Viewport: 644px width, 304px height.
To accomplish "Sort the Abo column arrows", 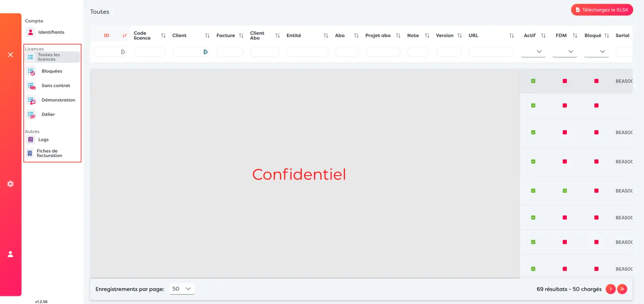I will click(x=356, y=36).
